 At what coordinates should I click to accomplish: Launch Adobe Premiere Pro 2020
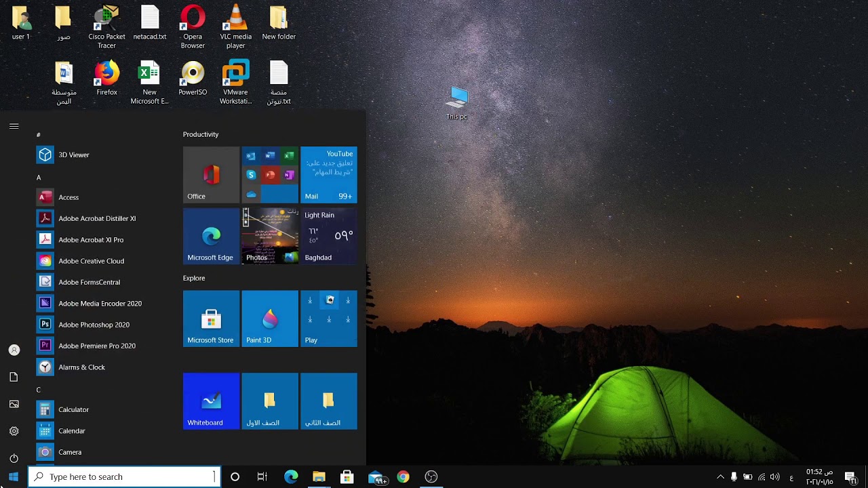(98, 346)
